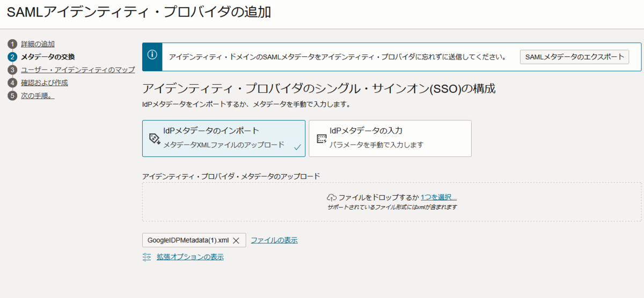Remove the GoogleIDPMetadata(1).xml file with X
Screen dimensions: 644x298
coord(236,241)
